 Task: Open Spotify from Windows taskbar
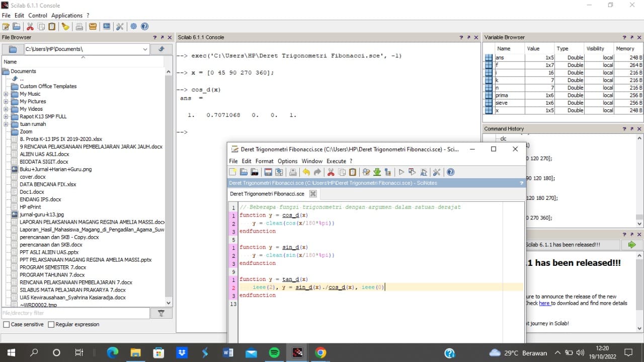pos(274,353)
